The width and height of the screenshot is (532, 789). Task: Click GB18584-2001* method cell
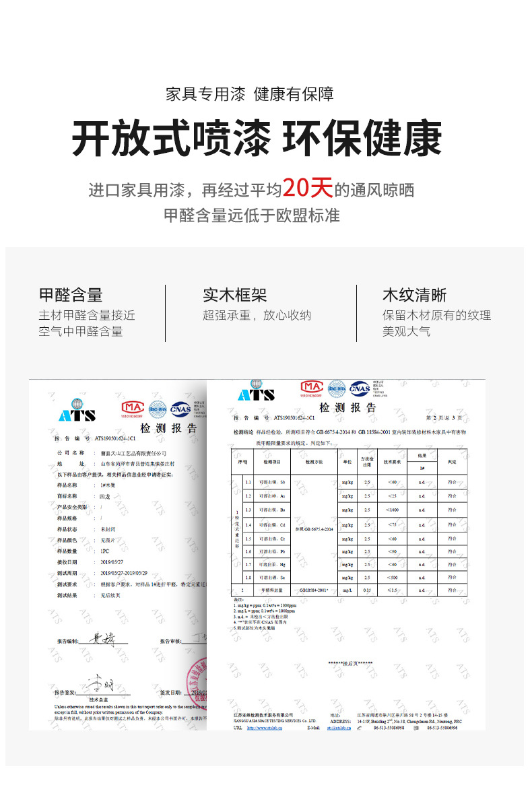click(x=314, y=590)
